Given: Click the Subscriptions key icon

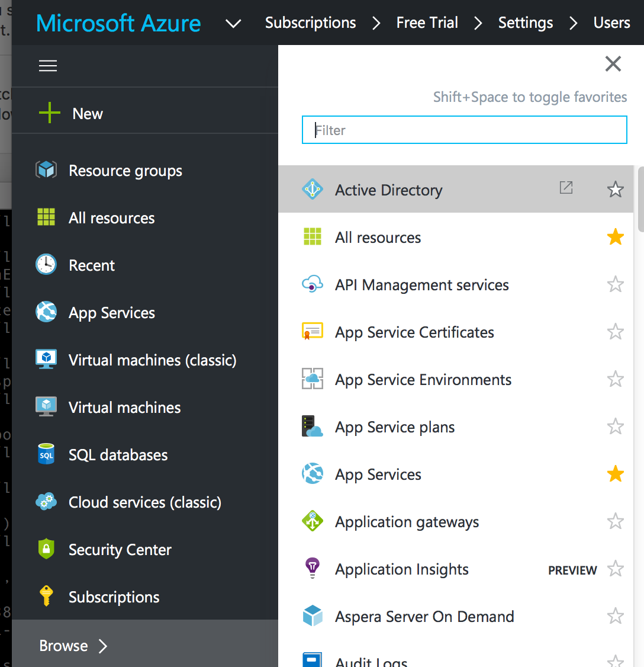Looking at the screenshot, I should [46, 596].
